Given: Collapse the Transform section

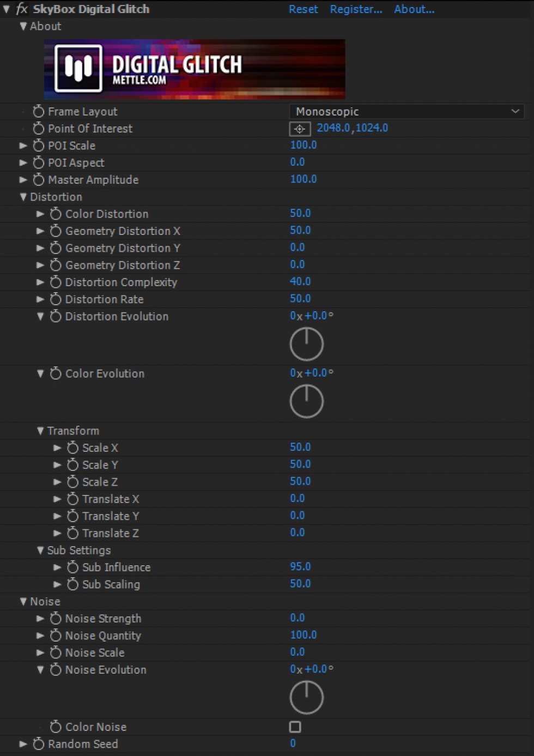Looking at the screenshot, I should (x=40, y=431).
